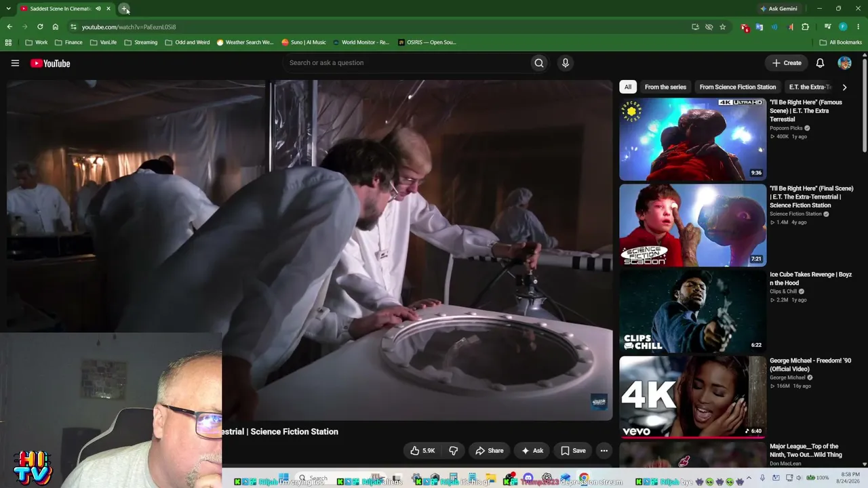Open the browser home page

click(x=56, y=27)
